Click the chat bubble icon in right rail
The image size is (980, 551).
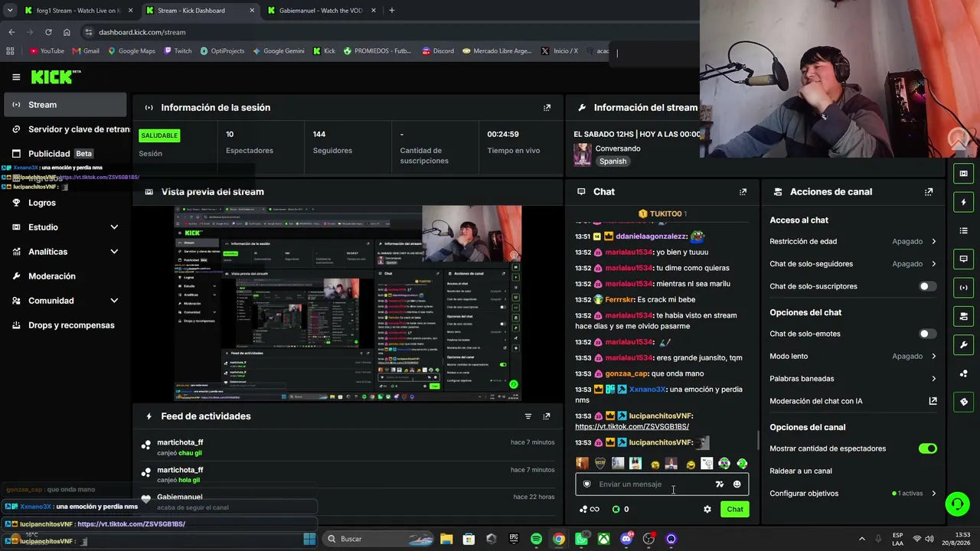963,259
